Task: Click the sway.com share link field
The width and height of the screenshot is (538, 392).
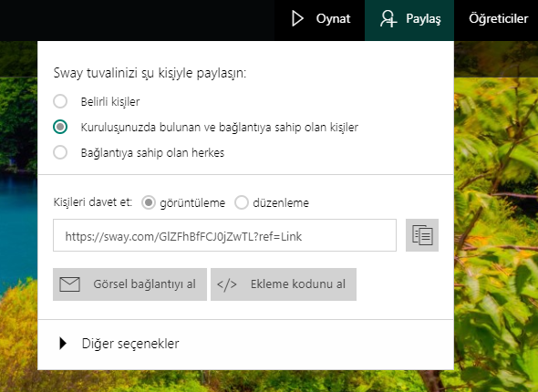Action: (x=224, y=235)
